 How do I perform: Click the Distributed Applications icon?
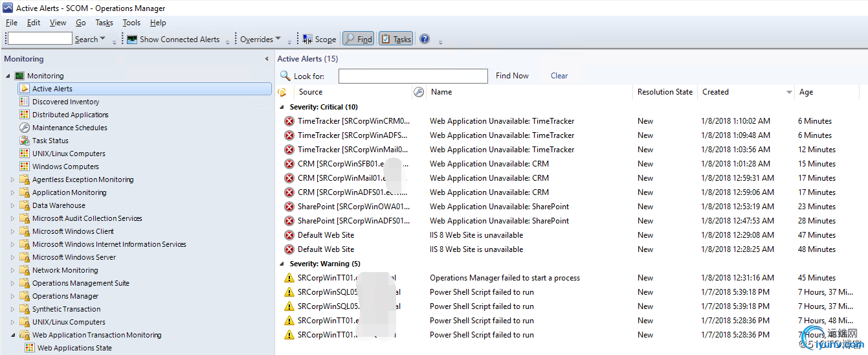coord(25,115)
